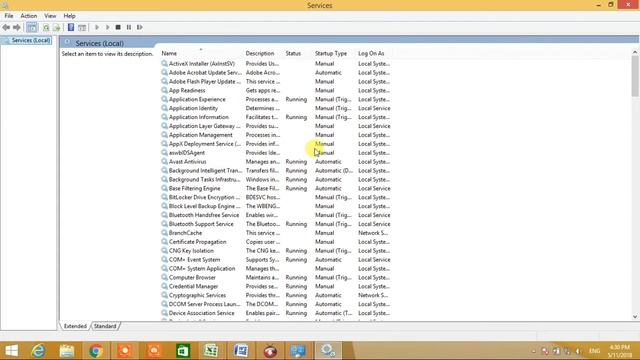Select the Adobe Acrobat Update Service row
The height and width of the screenshot is (360, 640).
click(276, 73)
